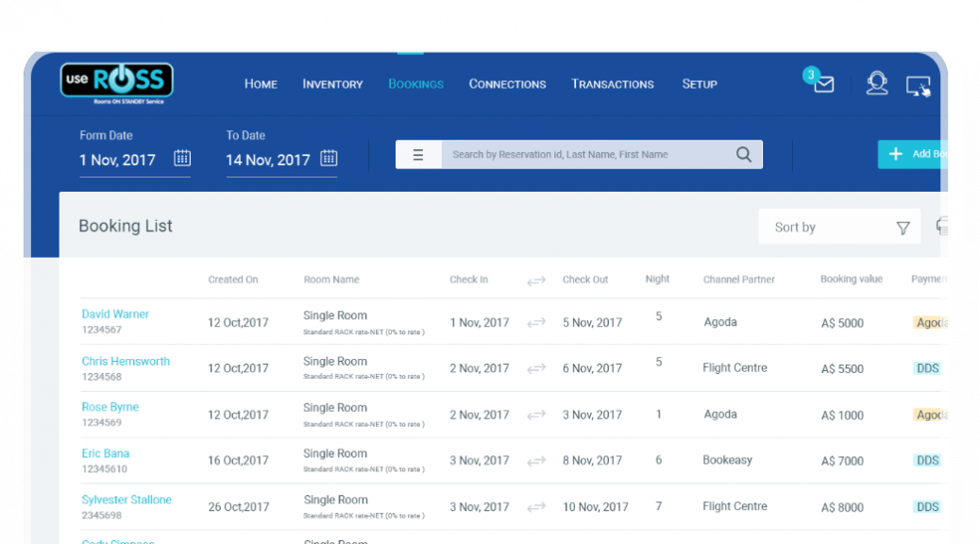The height and width of the screenshot is (544, 980).
Task: Click check-out date 10 Nov, 2017
Action: pos(596,507)
